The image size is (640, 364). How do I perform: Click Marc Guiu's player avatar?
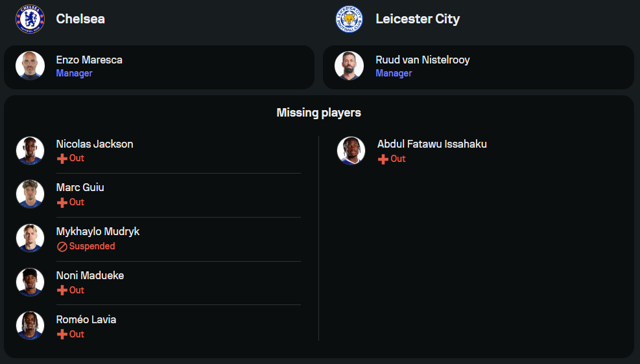coord(30,194)
